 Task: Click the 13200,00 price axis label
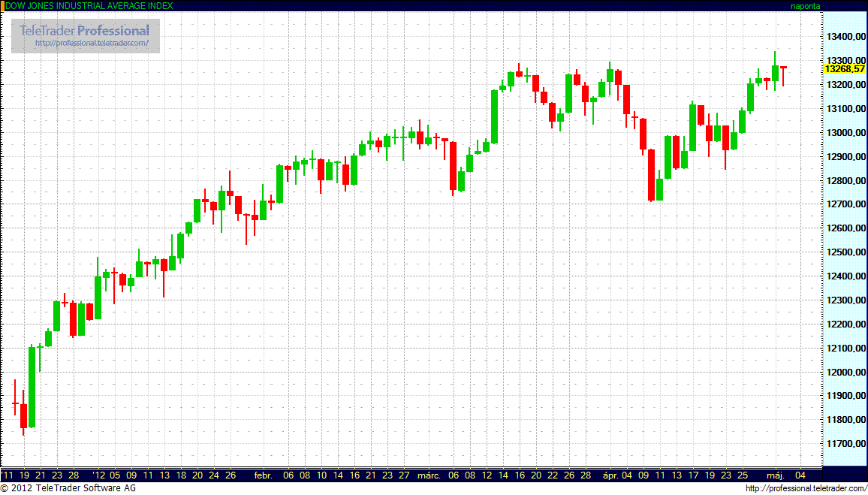846,85
